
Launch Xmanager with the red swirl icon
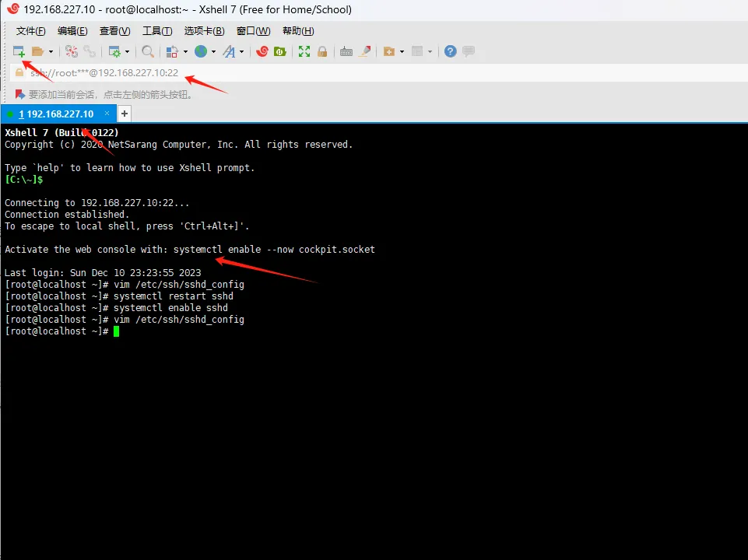262,51
